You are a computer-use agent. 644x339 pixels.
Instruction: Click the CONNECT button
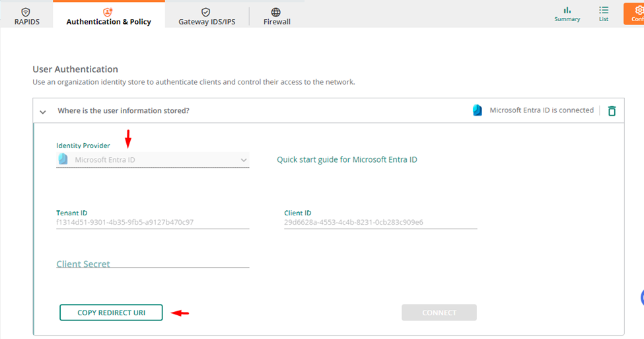(x=439, y=313)
